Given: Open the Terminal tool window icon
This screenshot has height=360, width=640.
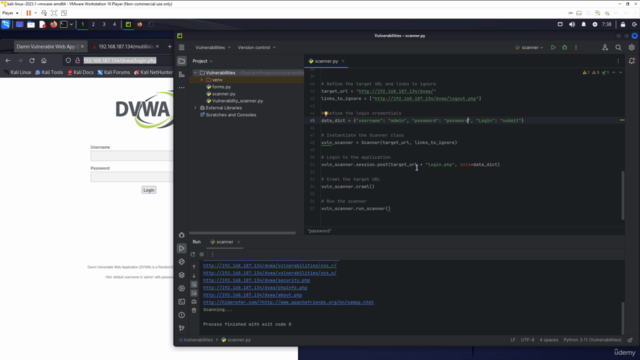Looking at the screenshot, I should point(182,302).
